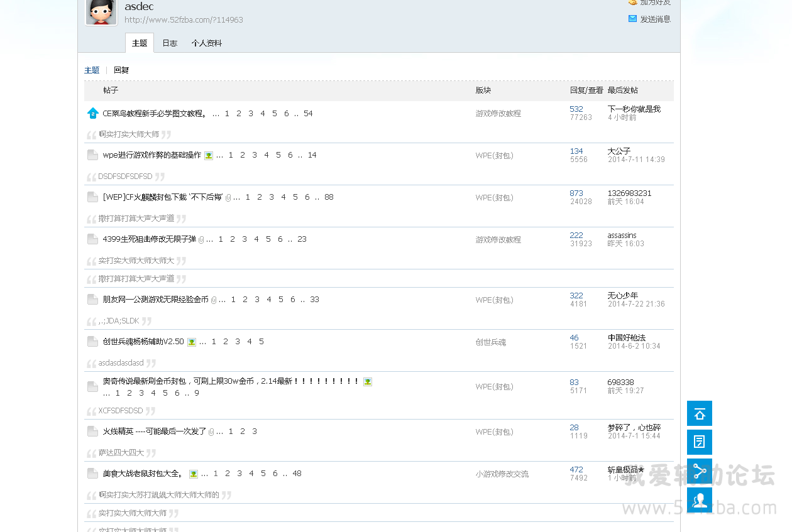
Task: Click the back-to-top arrow floating button
Action: click(x=700, y=413)
